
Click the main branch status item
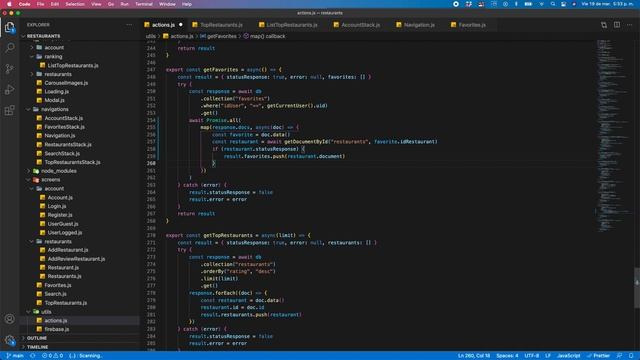point(15,356)
